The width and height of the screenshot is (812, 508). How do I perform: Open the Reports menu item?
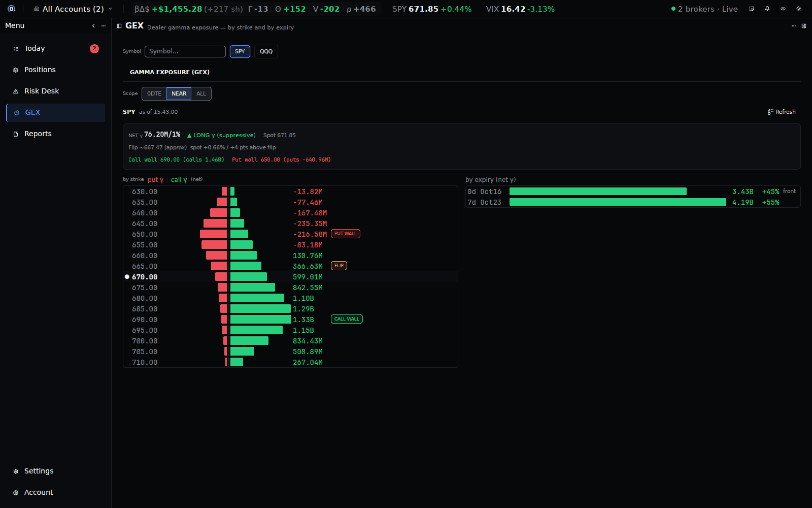click(56, 134)
